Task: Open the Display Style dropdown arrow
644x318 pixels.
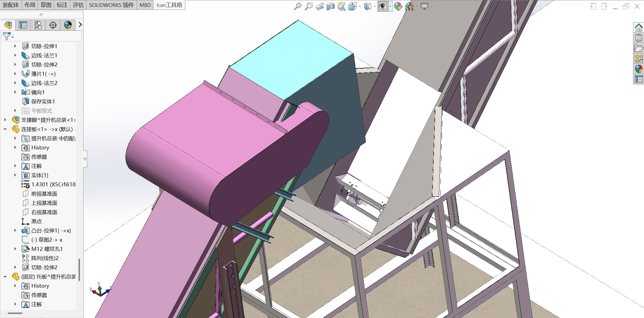Action: click(x=375, y=6)
